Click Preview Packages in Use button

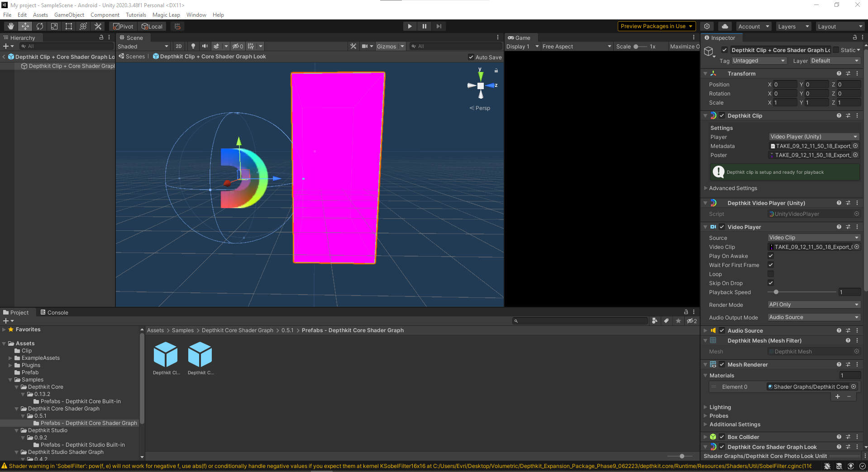click(x=656, y=26)
